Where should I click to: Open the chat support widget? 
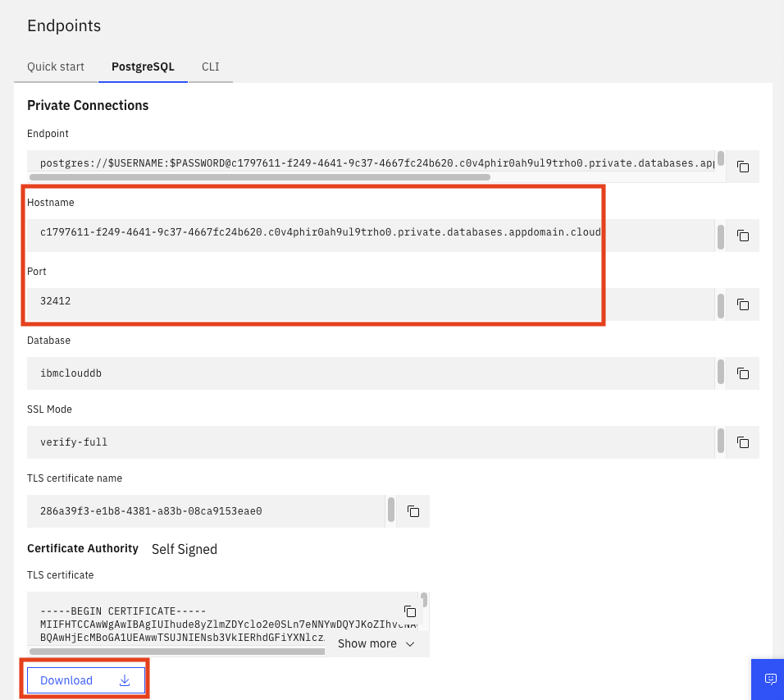click(768, 679)
